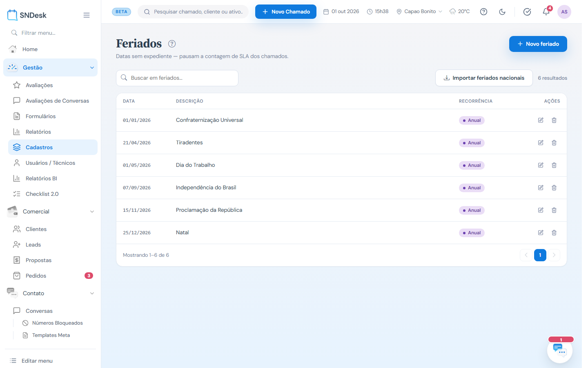The height and width of the screenshot is (368, 588).
Task: Open the tasks checkmark icon
Action: click(x=527, y=12)
